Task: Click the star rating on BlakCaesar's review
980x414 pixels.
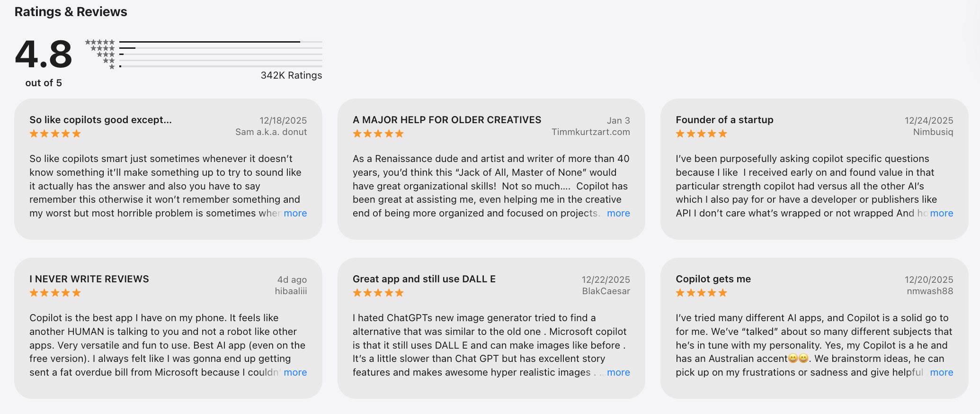Action: click(378, 293)
